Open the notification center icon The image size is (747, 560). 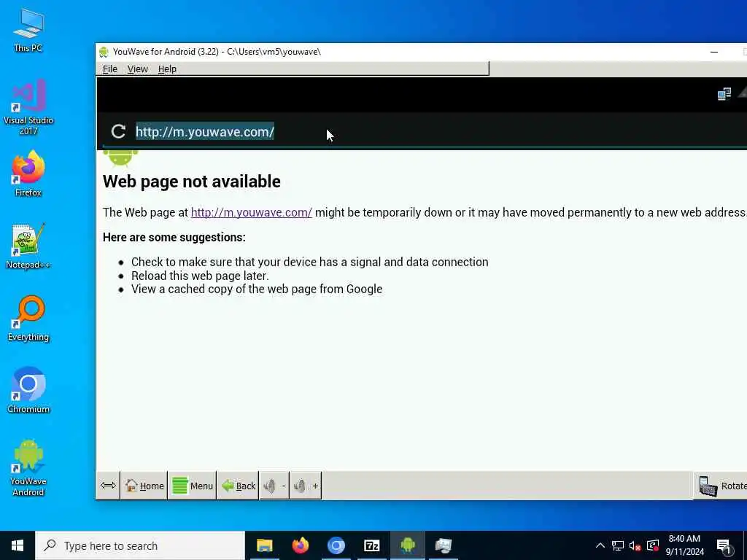(x=724, y=546)
